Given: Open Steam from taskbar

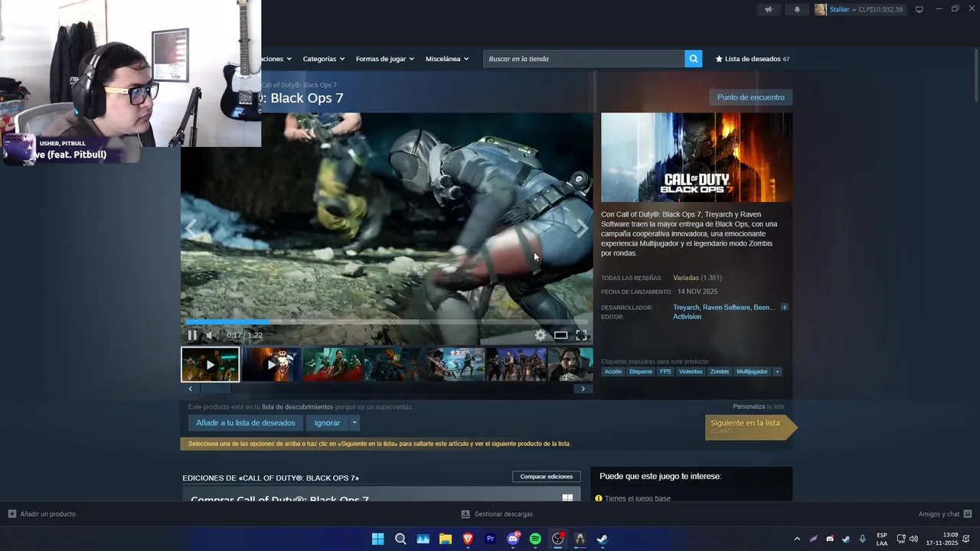Looking at the screenshot, I should (x=603, y=539).
